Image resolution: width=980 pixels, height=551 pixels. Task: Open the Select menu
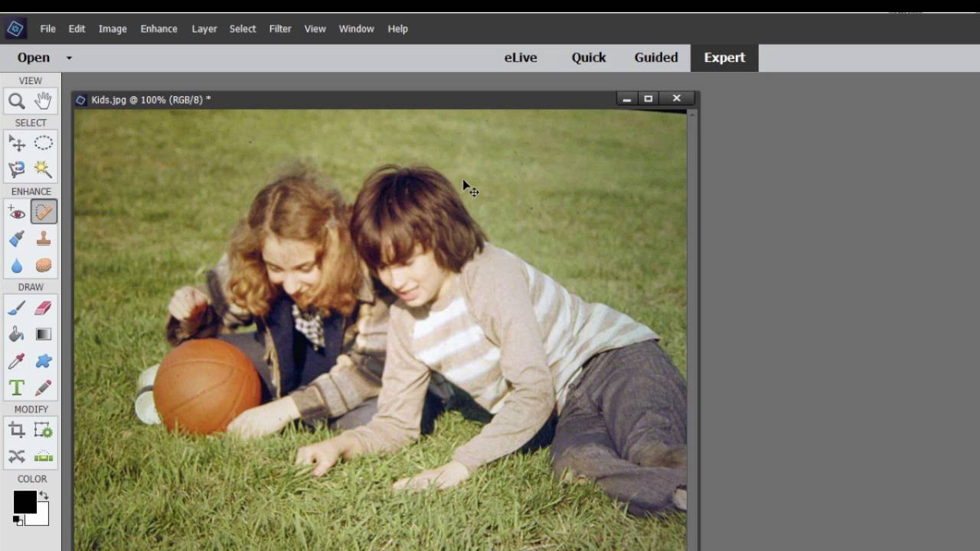243,29
